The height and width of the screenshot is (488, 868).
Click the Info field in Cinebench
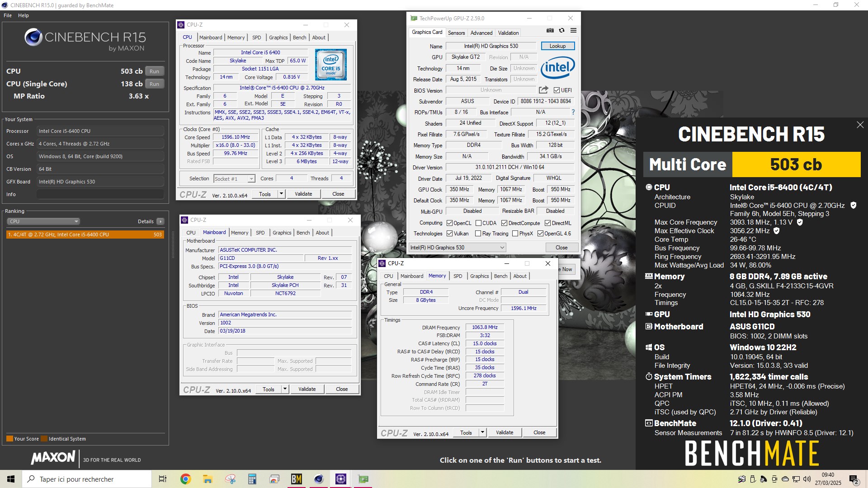point(100,194)
